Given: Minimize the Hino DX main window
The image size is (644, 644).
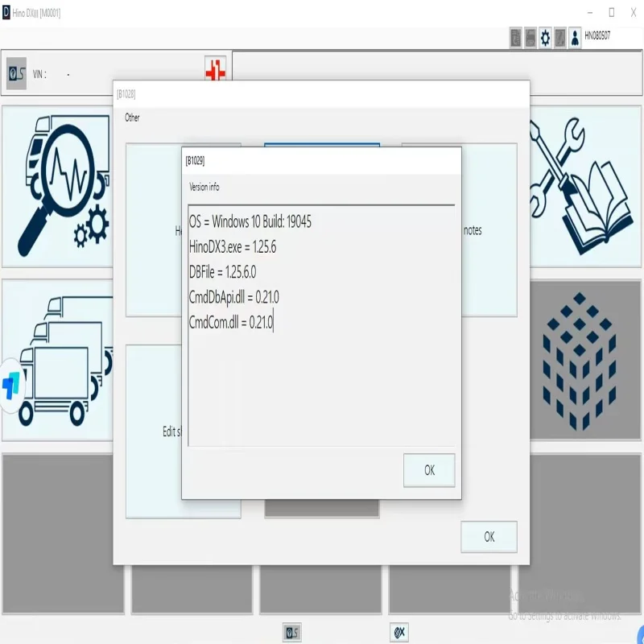Looking at the screenshot, I should (590, 13).
